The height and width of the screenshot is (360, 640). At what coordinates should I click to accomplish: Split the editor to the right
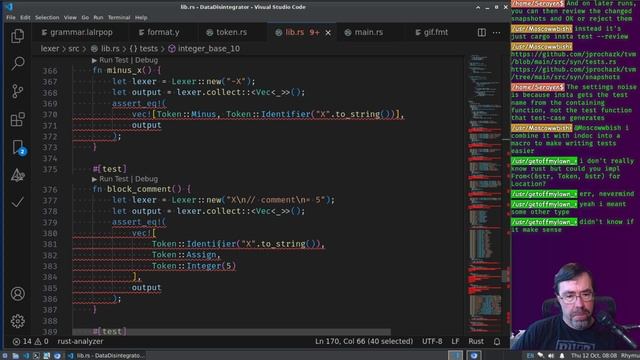coord(482,32)
